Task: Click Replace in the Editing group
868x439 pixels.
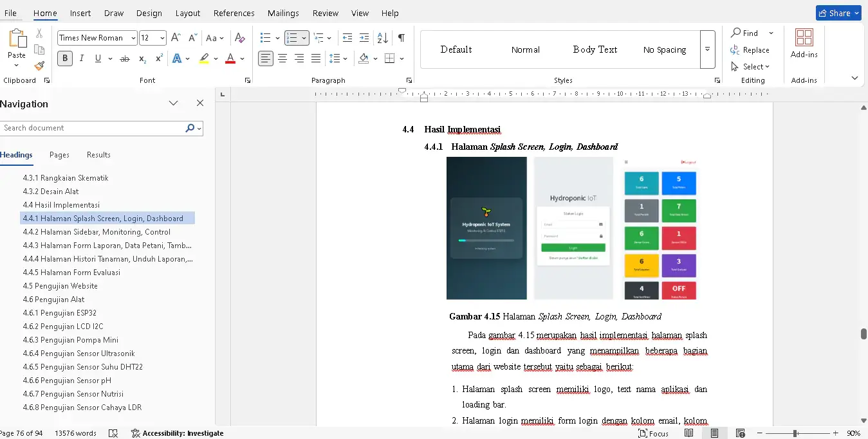Action: click(x=750, y=50)
